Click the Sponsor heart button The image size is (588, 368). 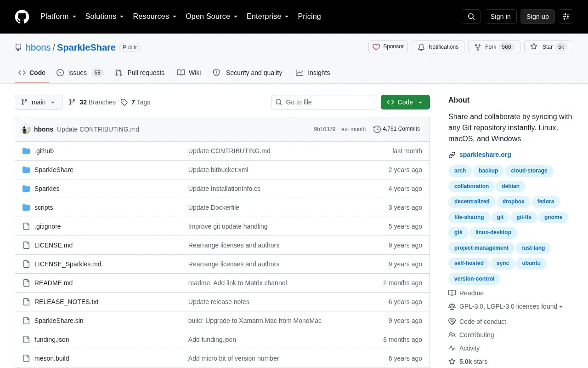(388, 47)
